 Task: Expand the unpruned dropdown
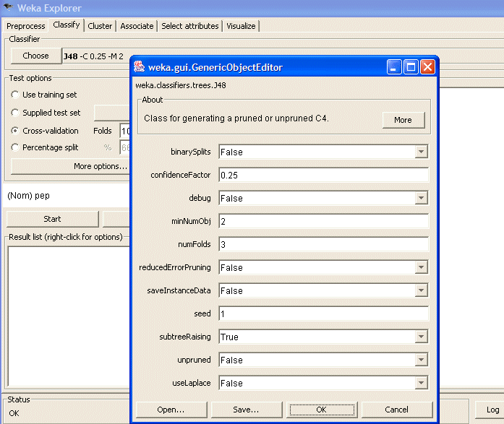pos(421,360)
